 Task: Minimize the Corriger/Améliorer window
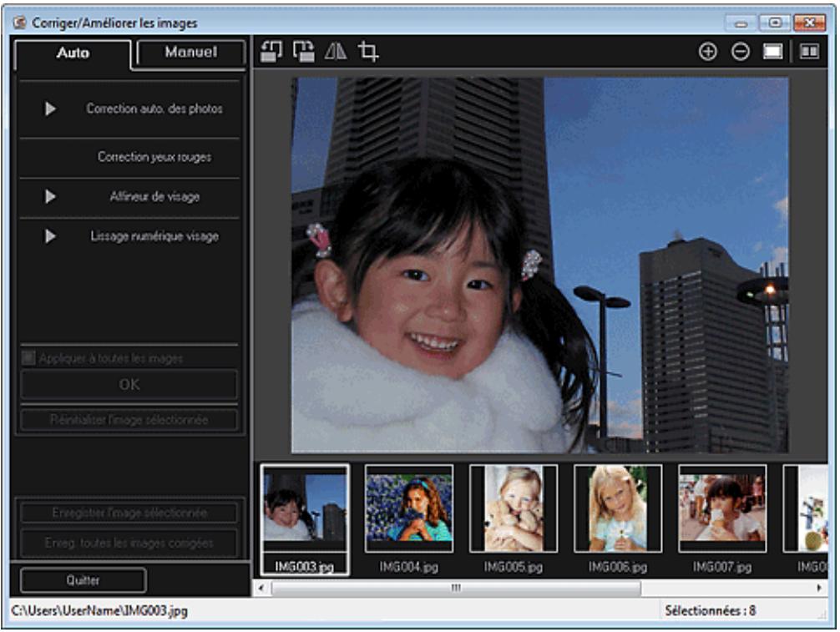[741, 23]
